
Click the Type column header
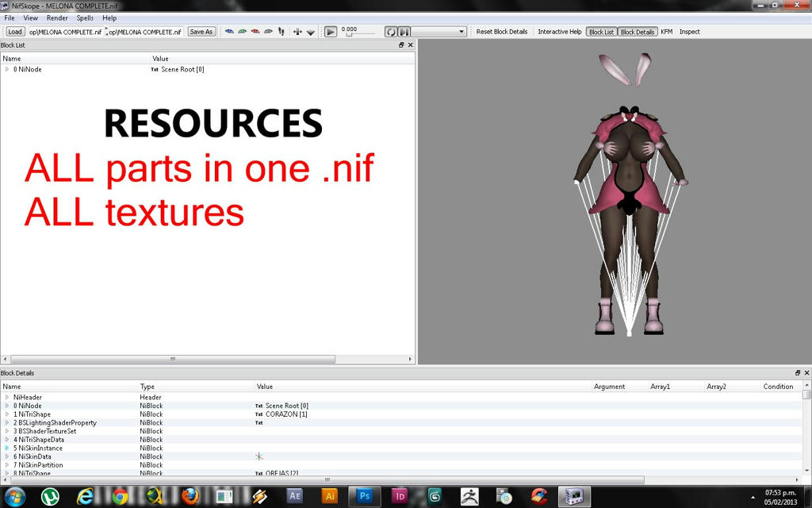147,387
